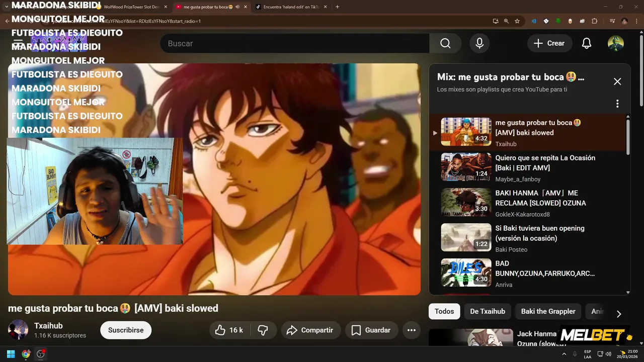
Task: Click '1.16 K suscriptores' text
Action: click(x=60, y=335)
